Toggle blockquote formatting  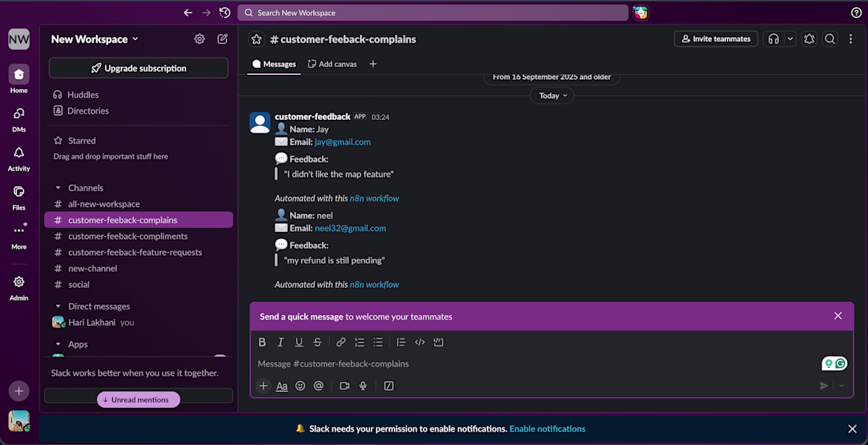click(402, 342)
